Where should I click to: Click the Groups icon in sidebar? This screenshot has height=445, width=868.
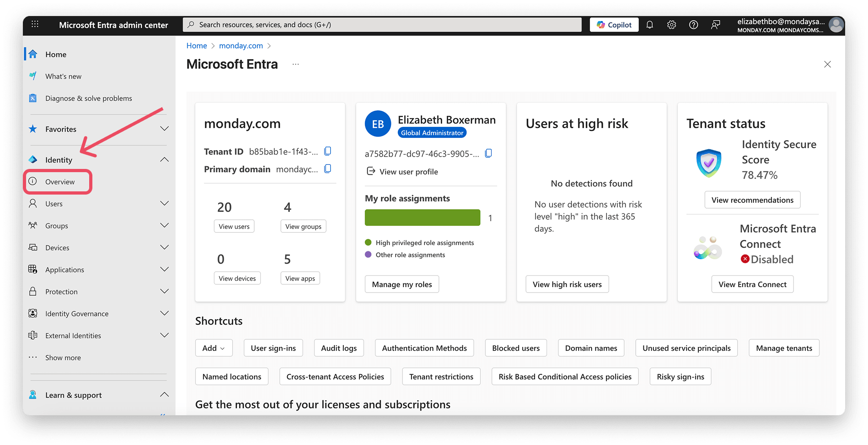[x=33, y=225]
